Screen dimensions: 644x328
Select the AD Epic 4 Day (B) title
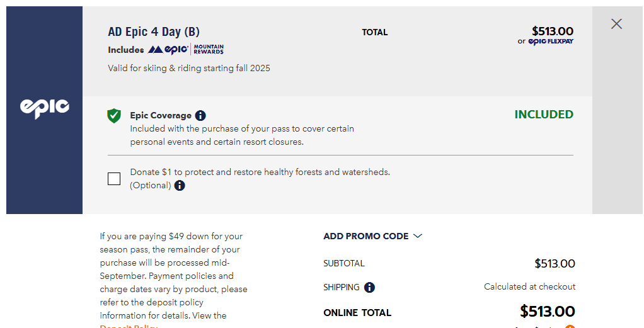(x=154, y=31)
